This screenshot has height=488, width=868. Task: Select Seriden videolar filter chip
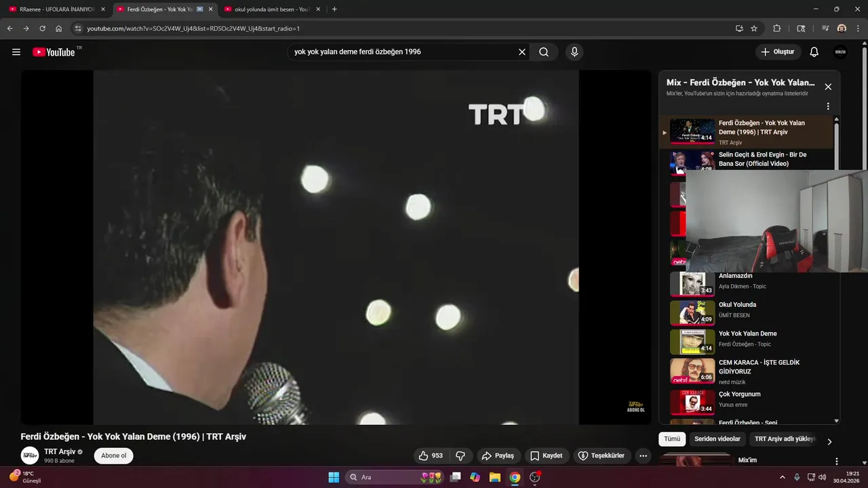tap(717, 439)
